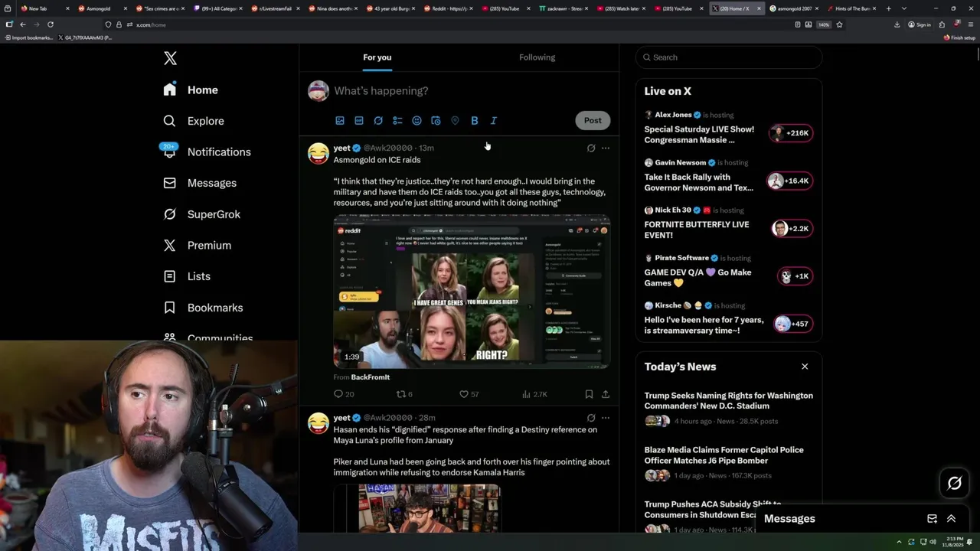
Task: Open Lists in the left sidebar
Action: pyautogui.click(x=188, y=276)
